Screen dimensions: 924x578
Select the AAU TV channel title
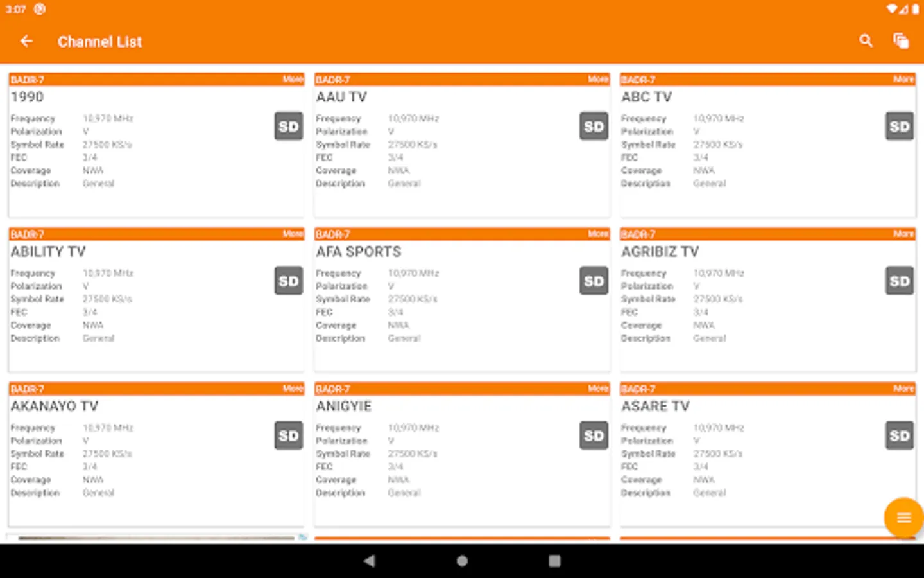341,97
